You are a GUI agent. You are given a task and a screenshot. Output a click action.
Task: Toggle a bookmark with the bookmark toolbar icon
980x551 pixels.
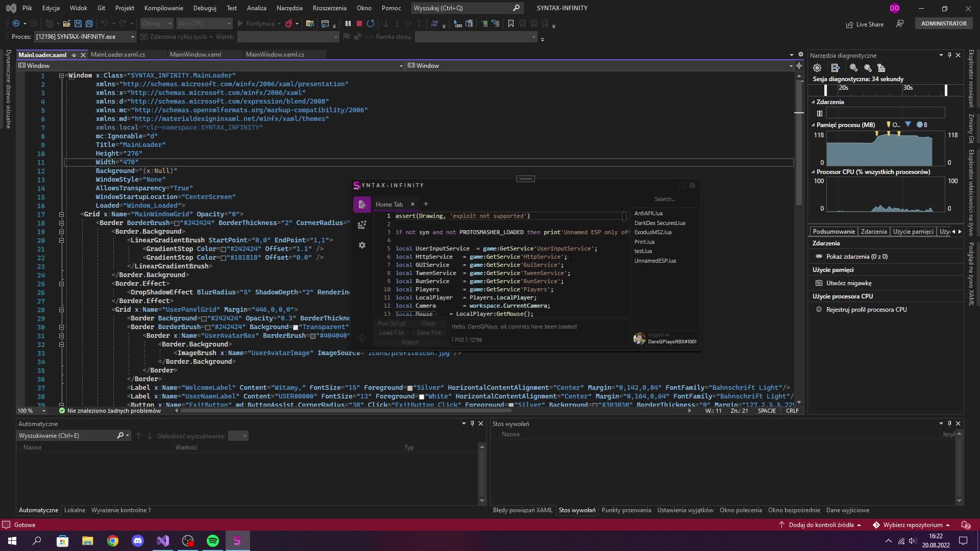pyautogui.click(x=511, y=23)
